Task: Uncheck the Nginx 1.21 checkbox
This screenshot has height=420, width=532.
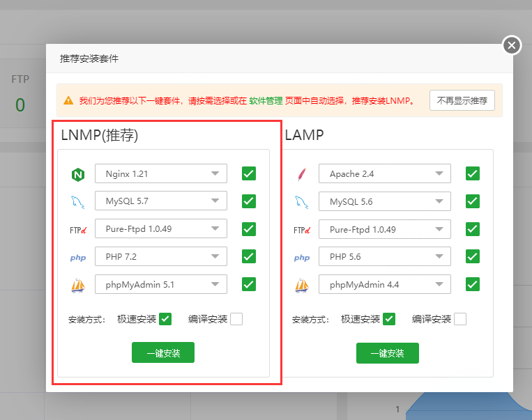Action: click(249, 173)
